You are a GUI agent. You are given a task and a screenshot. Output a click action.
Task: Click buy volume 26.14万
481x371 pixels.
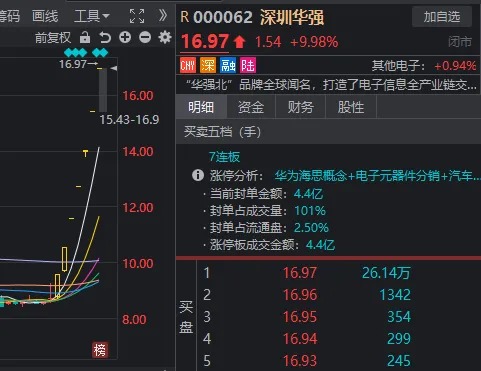pos(386,273)
